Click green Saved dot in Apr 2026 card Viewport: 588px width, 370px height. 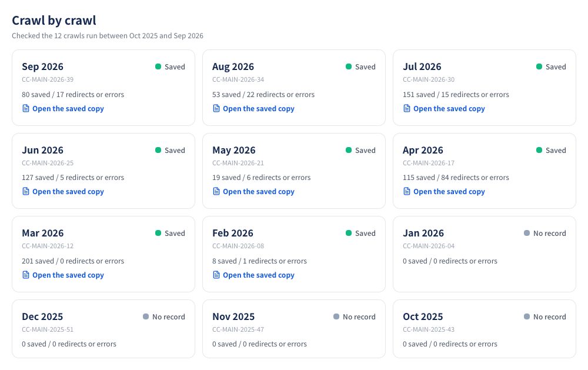[x=539, y=150]
